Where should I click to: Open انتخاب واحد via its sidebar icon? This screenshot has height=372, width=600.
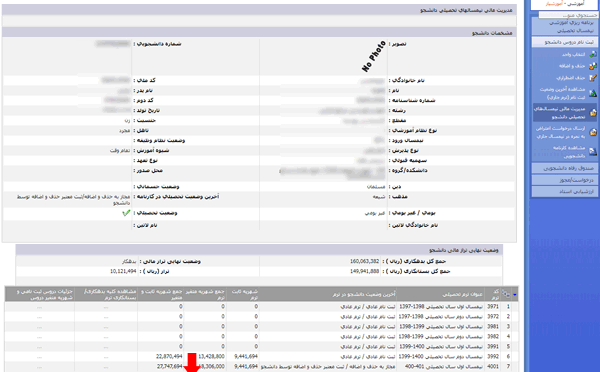(x=592, y=54)
